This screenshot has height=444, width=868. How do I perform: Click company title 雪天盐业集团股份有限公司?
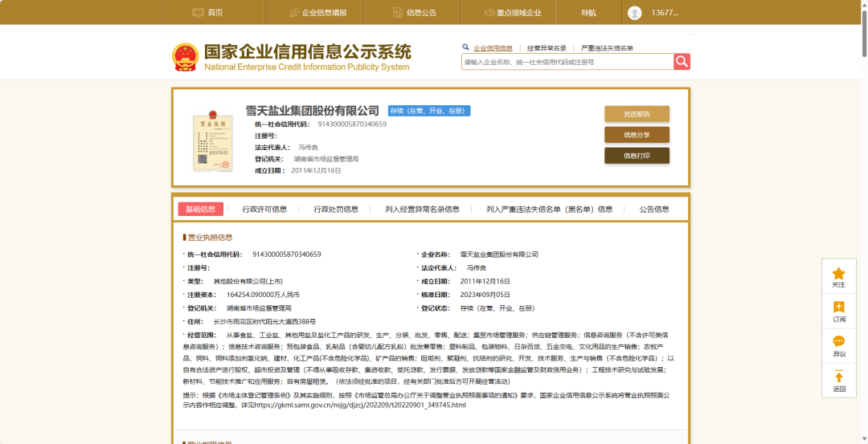pyautogui.click(x=313, y=111)
